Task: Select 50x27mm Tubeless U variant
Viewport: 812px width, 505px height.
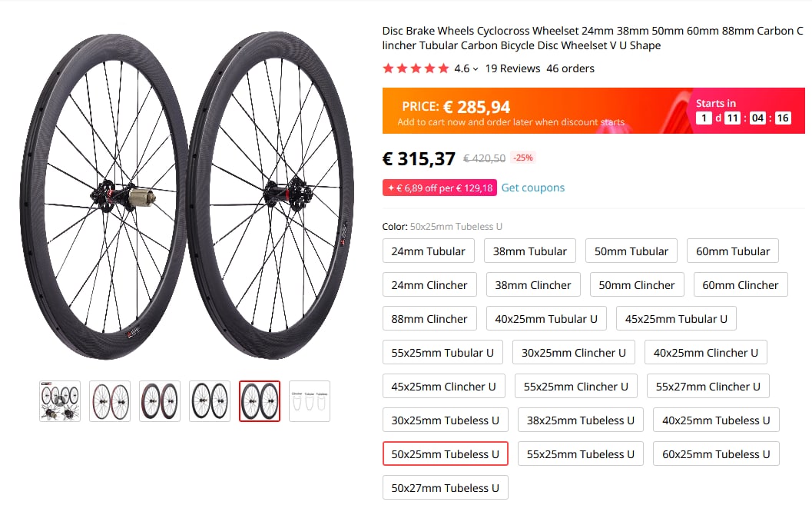Action: [446, 488]
